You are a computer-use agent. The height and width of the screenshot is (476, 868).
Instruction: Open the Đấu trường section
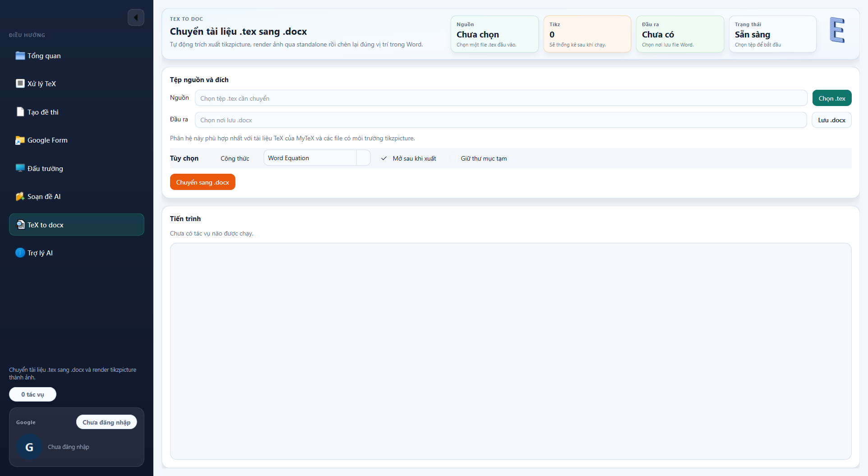point(77,168)
